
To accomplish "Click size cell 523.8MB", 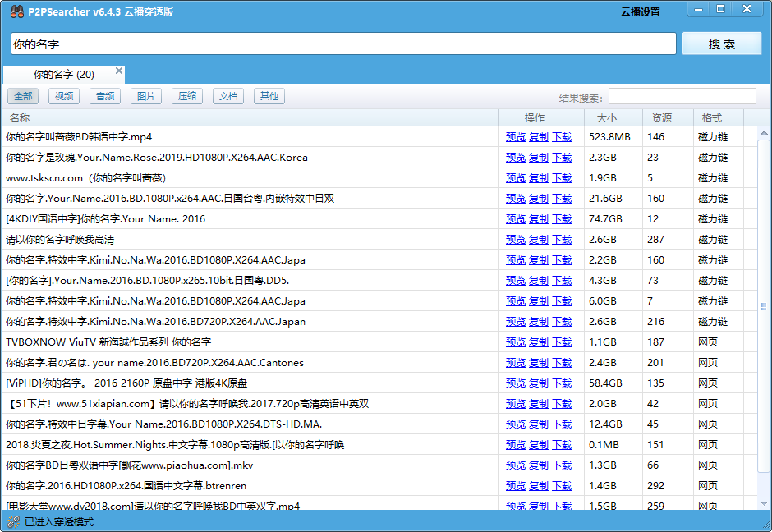I will coord(609,137).
